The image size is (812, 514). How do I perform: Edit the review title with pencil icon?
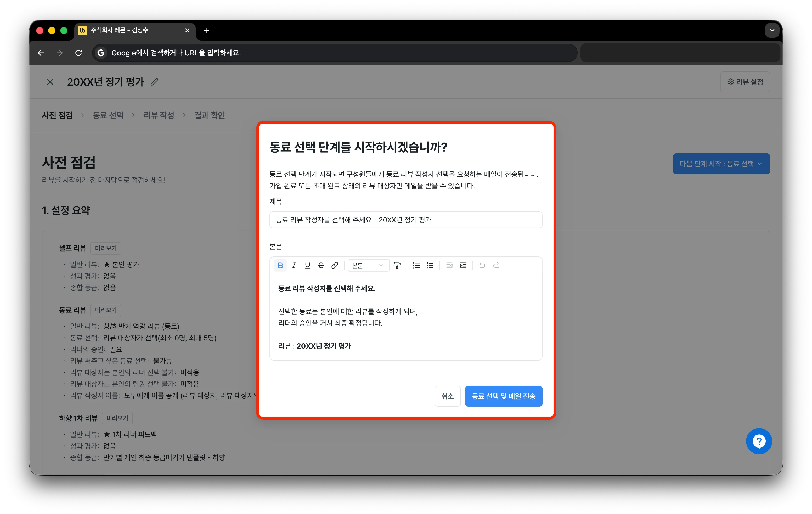[154, 82]
